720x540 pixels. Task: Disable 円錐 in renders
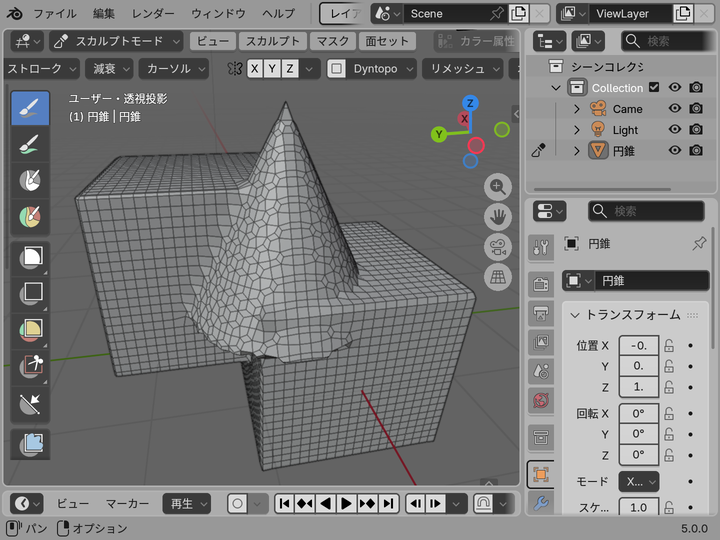[696, 150]
